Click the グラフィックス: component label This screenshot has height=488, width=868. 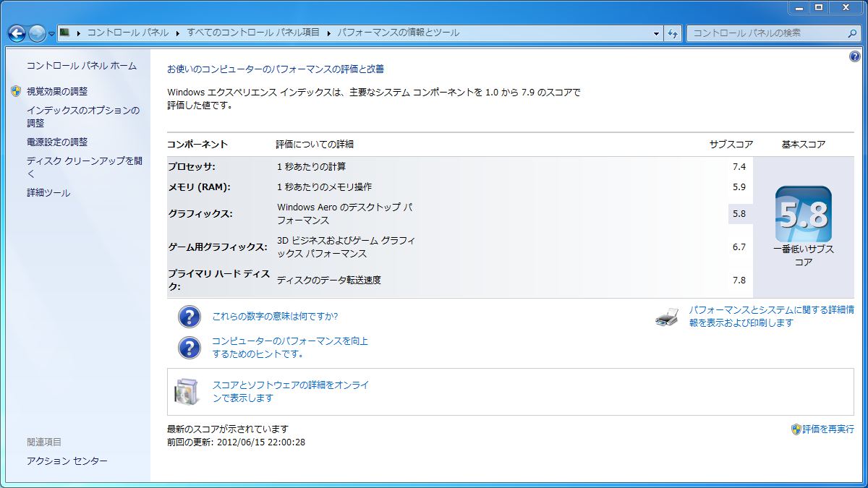click(200, 214)
